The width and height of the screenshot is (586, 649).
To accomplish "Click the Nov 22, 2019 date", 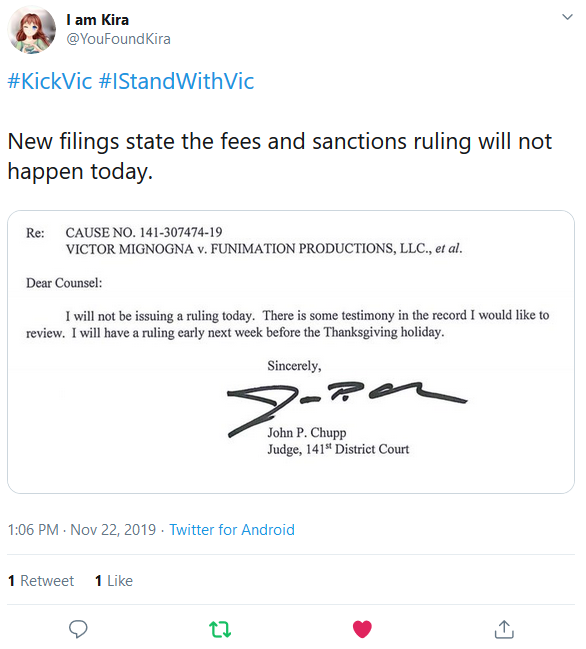I will (x=113, y=529).
